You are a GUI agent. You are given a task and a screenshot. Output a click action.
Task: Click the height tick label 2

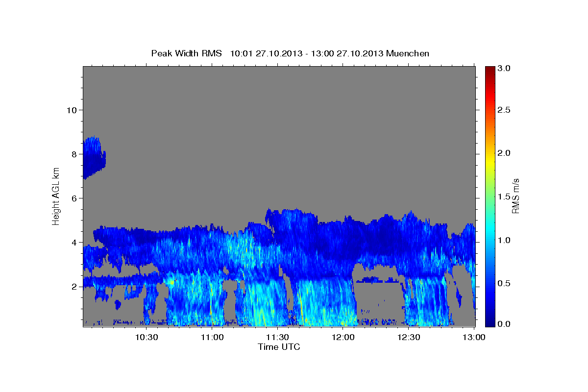74,286
